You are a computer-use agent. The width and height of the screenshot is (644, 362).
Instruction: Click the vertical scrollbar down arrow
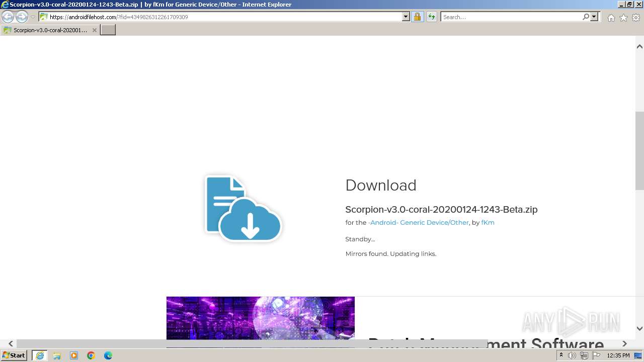pos(639,328)
